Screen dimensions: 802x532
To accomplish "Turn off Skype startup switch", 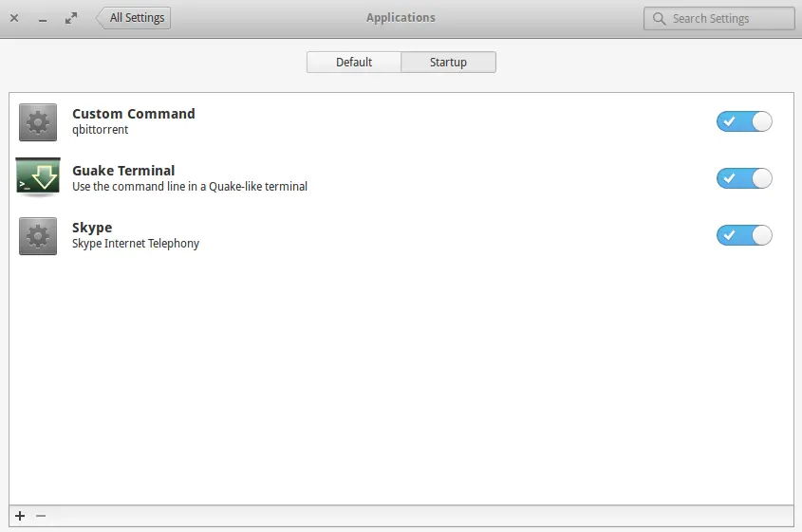I will [x=744, y=235].
